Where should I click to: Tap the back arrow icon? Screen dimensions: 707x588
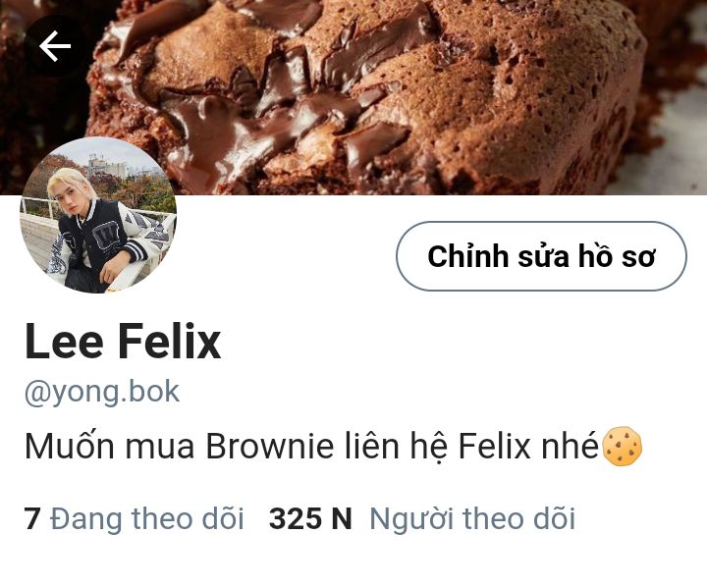point(55,46)
